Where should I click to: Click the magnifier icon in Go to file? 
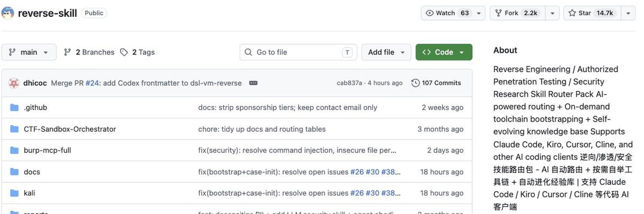248,52
